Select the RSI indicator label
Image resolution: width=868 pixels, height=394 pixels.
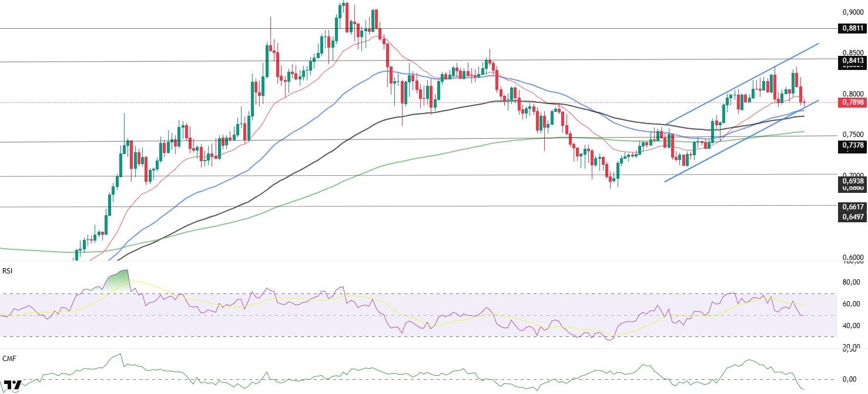(8, 272)
